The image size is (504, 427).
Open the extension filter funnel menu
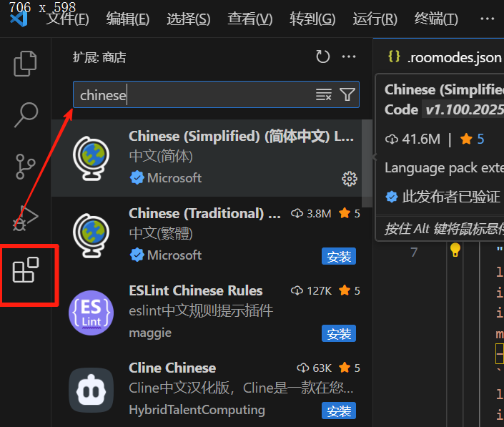(x=347, y=94)
